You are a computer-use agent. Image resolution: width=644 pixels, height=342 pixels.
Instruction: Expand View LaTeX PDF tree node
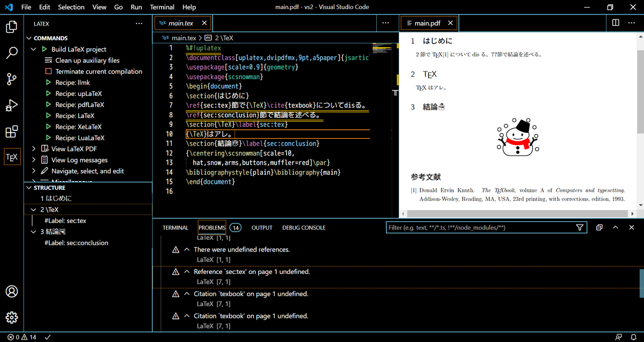pos(34,149)
